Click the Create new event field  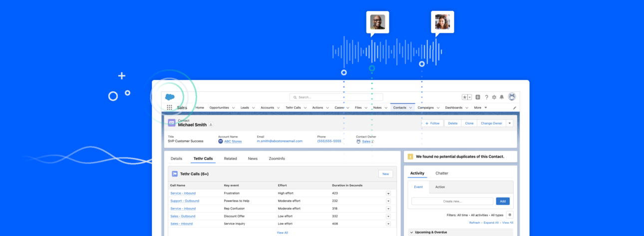tap(452, 201)
